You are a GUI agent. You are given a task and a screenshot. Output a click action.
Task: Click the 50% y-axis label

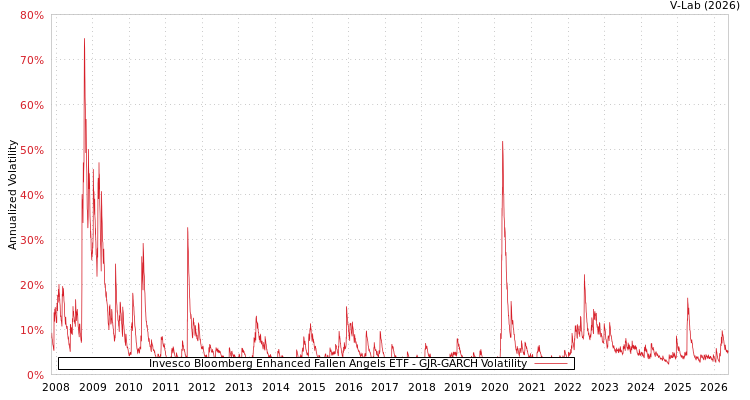(32, 150)
